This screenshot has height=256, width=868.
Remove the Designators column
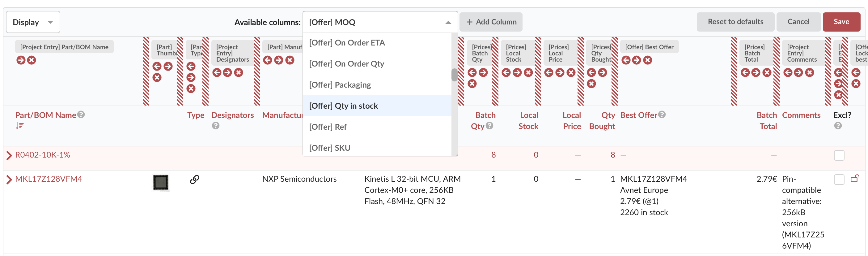click(x=239, y=72)
